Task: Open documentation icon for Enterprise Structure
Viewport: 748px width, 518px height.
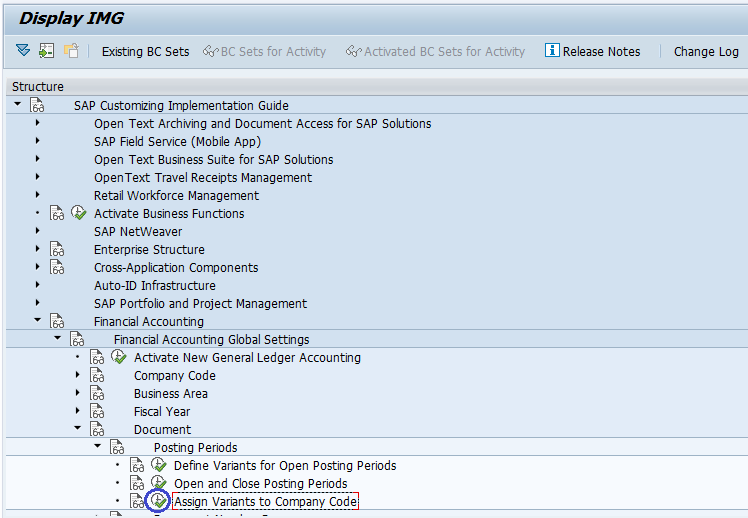Action: pyautogui.click(x=57, y=249)
